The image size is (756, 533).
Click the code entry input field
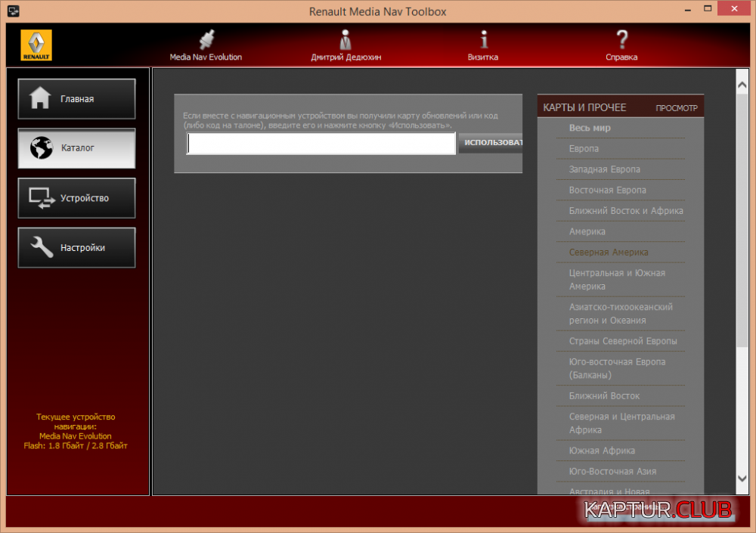click(321, 143)
